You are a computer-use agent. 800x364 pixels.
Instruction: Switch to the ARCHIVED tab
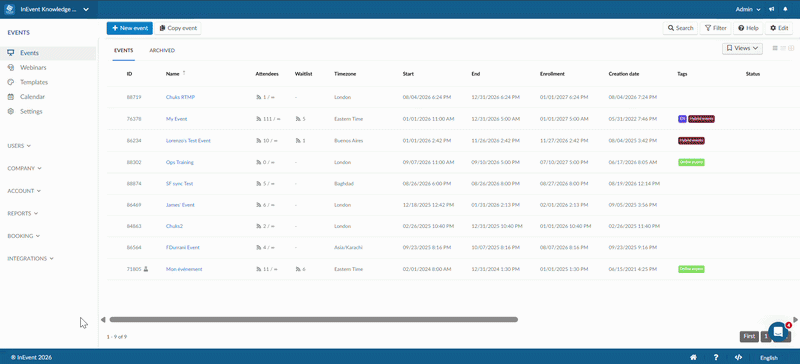pyautogui.click(x=162, y=51)
